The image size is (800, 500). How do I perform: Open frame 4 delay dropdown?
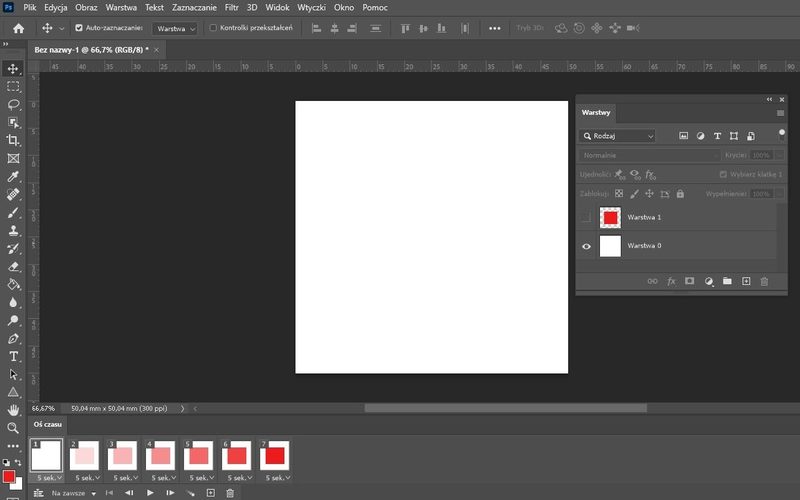164,478
